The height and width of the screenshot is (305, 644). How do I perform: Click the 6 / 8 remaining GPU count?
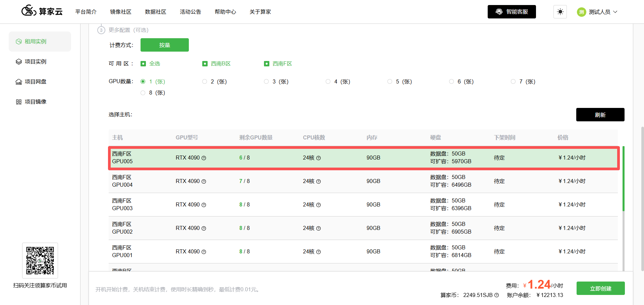pyautogui.click(x=245, y=158)
